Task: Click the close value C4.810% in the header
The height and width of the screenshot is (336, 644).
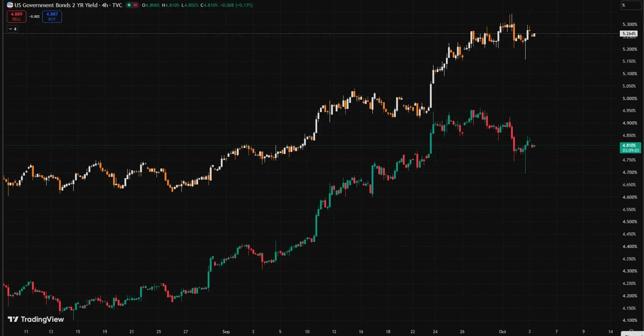Action: (x=209, y=5)
